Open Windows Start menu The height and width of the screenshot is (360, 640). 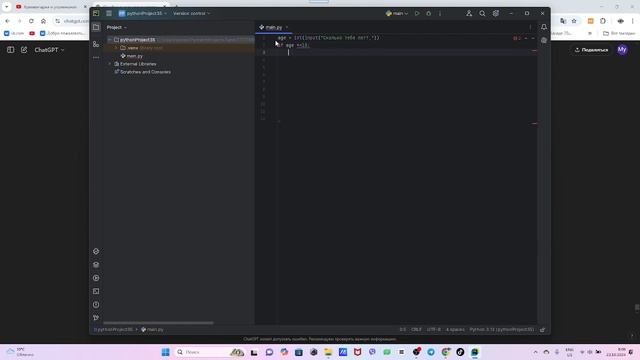coord(165,352)
